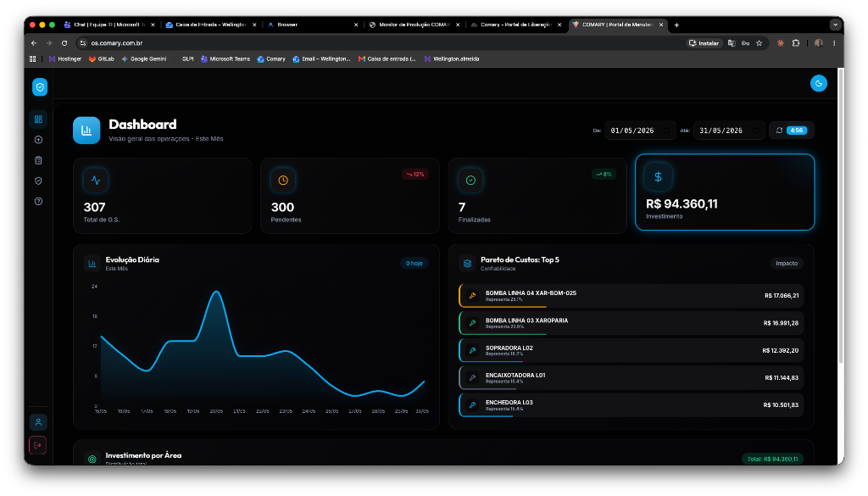Click the R$ 94.360,11 Investimento card
The height and width of the screenshot is (496, 868).
[x=725, y=192]
